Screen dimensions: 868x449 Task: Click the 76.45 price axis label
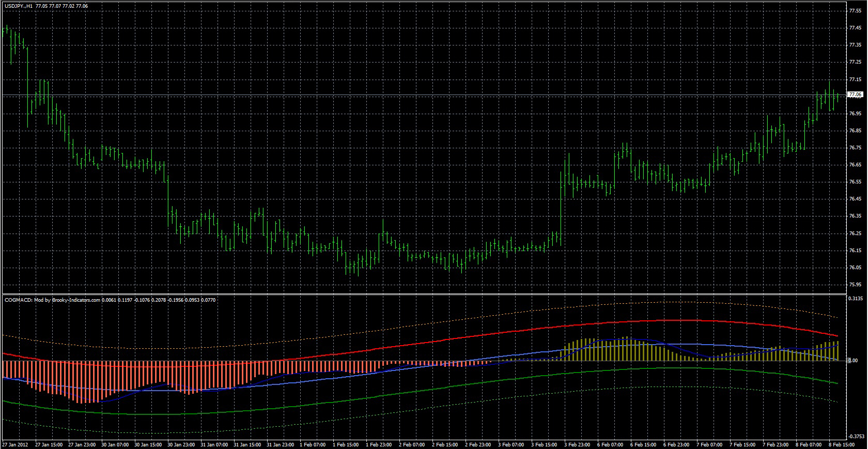pyautogui.click(x=855, y=199)
